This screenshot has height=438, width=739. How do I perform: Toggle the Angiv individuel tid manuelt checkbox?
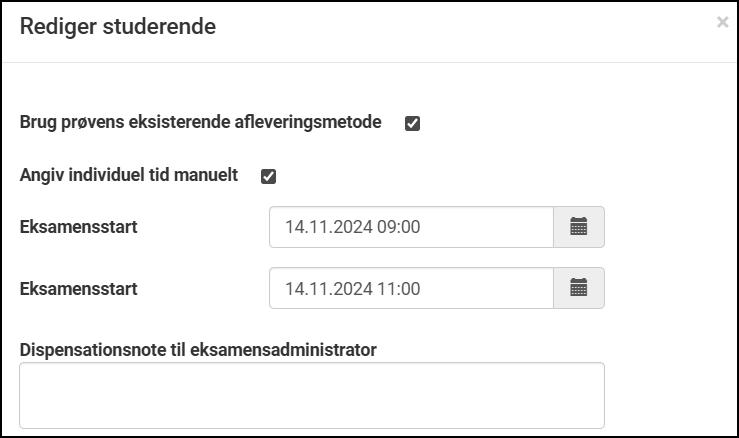pyautogui.click(x=268, y=177)
